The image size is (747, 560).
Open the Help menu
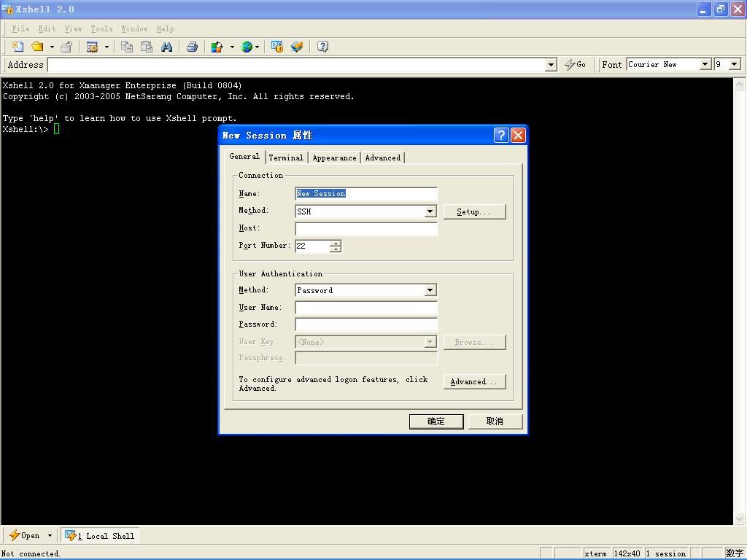pyautogui.click(x=165, y=28)
